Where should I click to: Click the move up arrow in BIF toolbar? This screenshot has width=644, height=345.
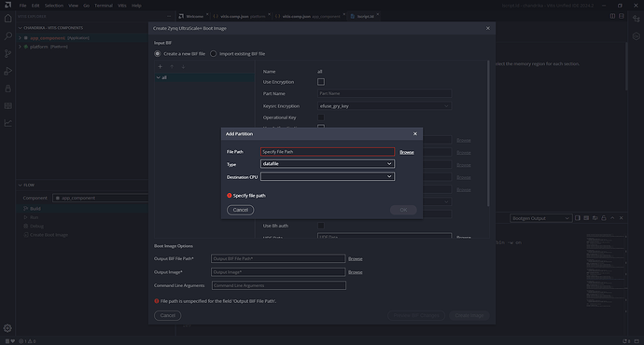click(x=172, y=66)
